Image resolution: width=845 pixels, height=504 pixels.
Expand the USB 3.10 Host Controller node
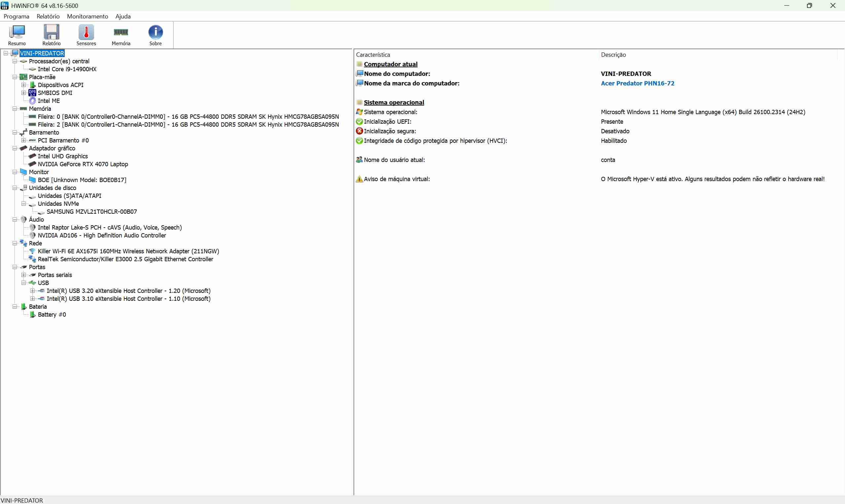32,299
